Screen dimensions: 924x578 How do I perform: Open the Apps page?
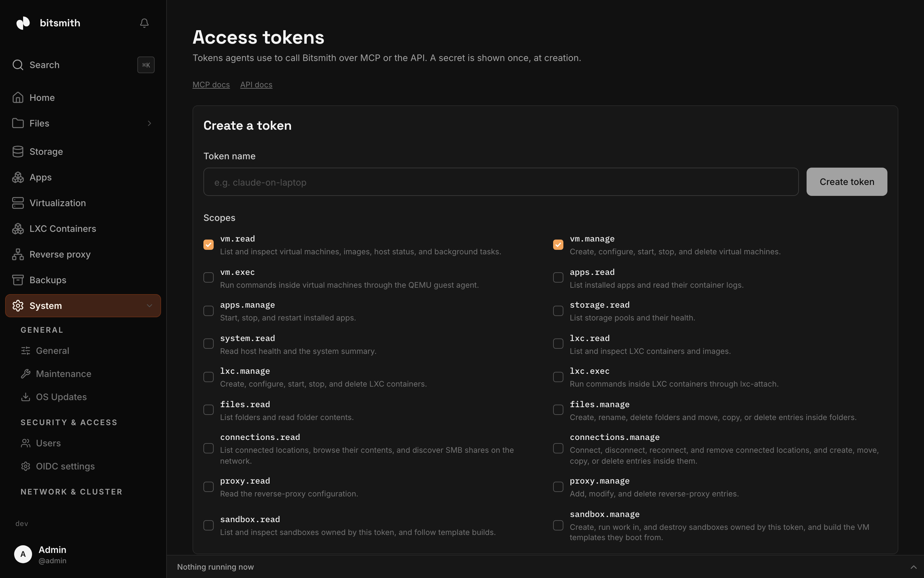83,177
